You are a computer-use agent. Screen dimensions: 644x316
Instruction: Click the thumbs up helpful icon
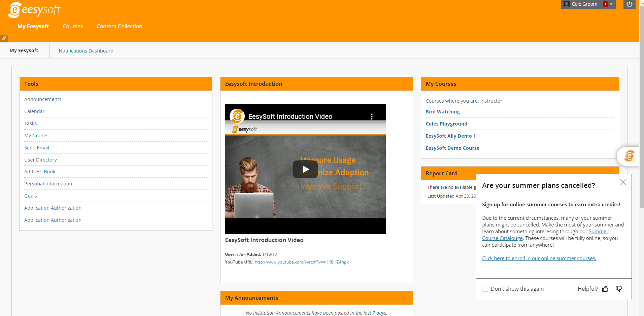[605, 289]
